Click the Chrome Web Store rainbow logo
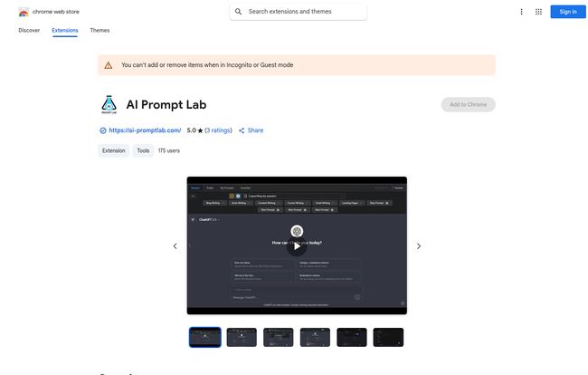Screen dimensions: 588x375 pyautogui.click(x=24, y=12)
